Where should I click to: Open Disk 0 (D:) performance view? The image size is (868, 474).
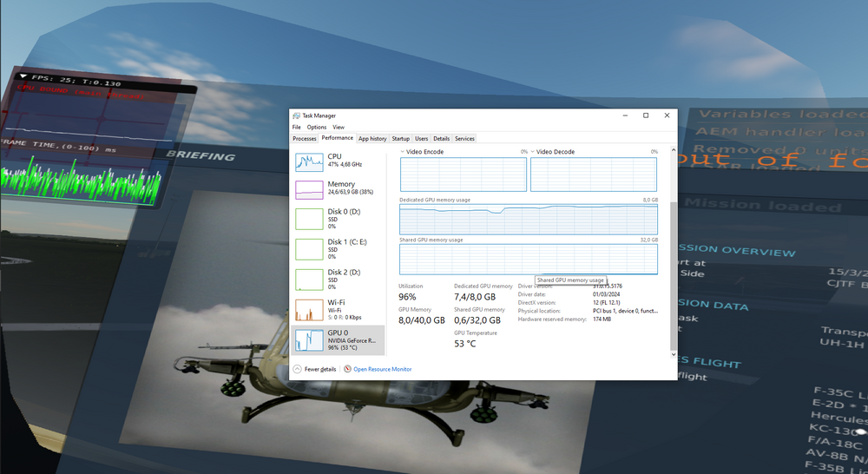[343, 218]
